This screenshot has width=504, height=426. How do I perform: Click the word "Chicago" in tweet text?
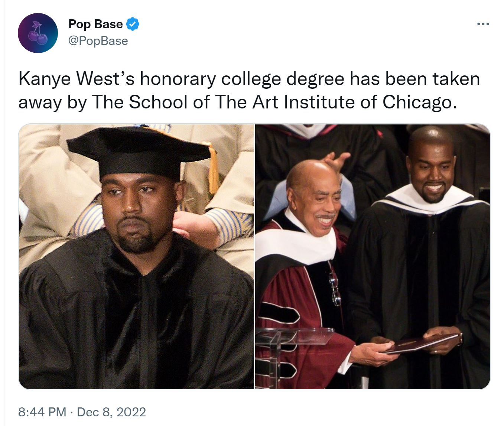pyautogui.click(x=417, y=102)
